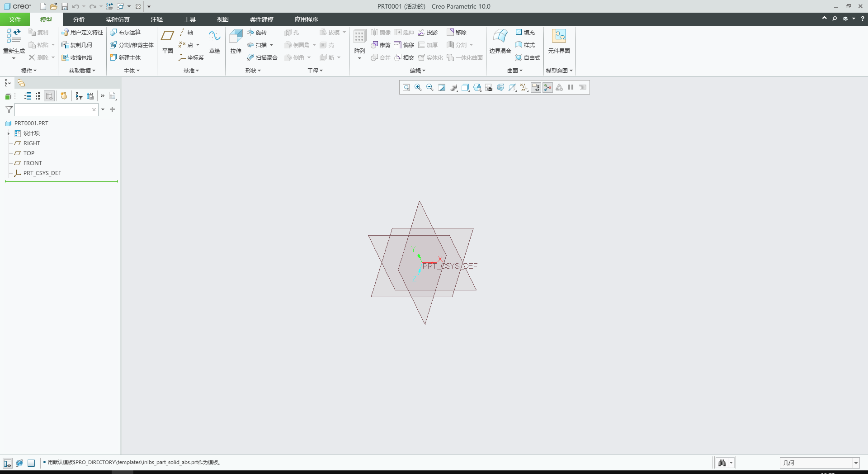Open the 孔 (Hole) tool
The image size is (868, 474).
pyautogui.click(x=292, y=32)
